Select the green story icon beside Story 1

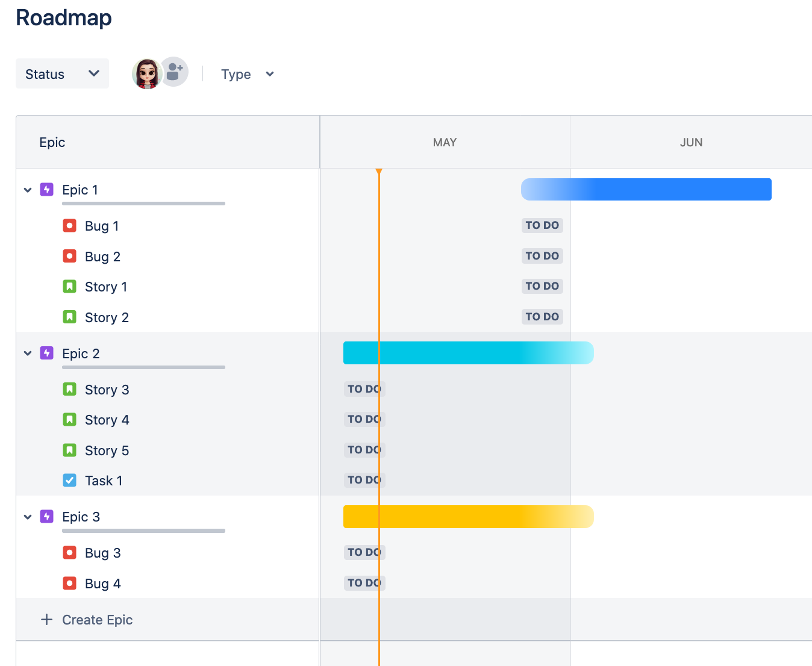69,286
